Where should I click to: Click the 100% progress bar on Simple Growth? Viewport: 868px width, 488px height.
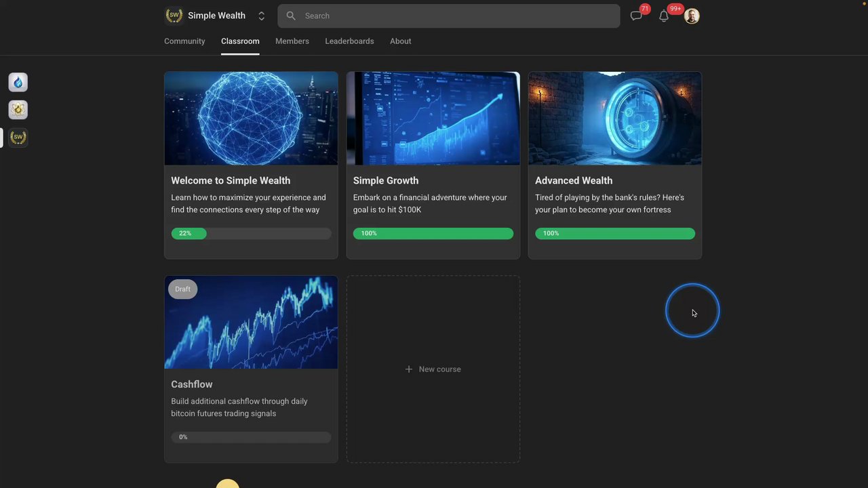click(433, 233)
